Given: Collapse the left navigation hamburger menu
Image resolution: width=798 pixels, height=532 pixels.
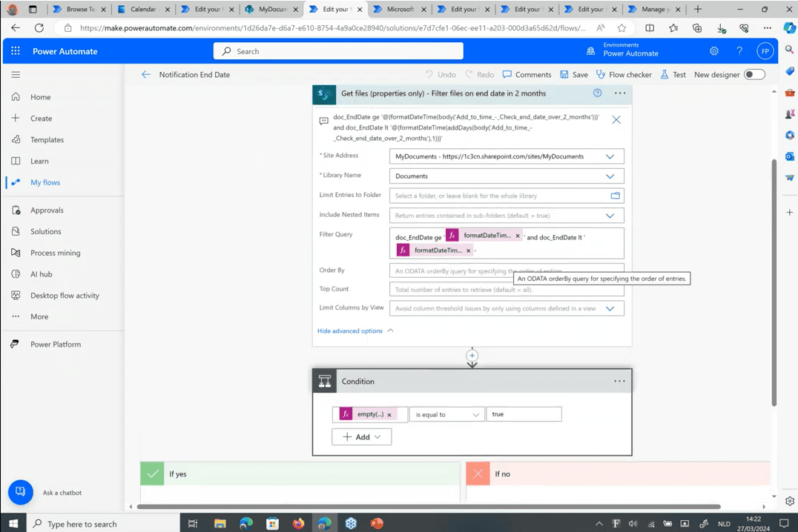Looking at the screenshot, I should [x=16, y=75].
